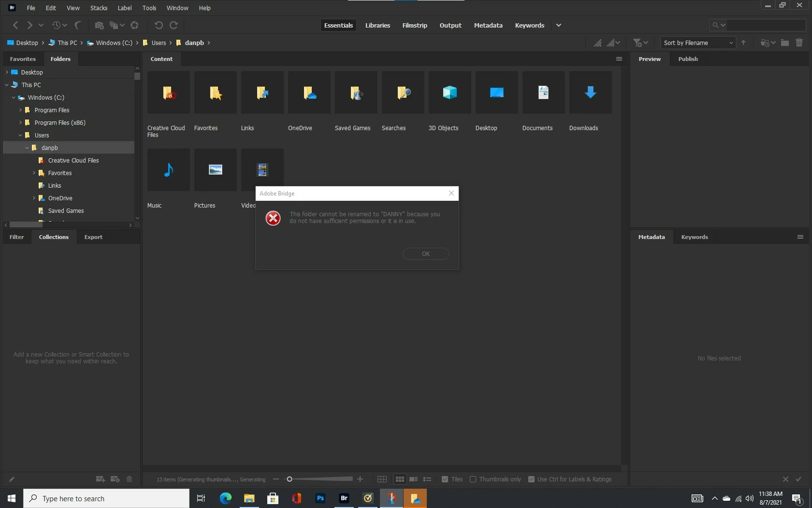Create a new folder
The image size is (812, 508).
[785, 43]
